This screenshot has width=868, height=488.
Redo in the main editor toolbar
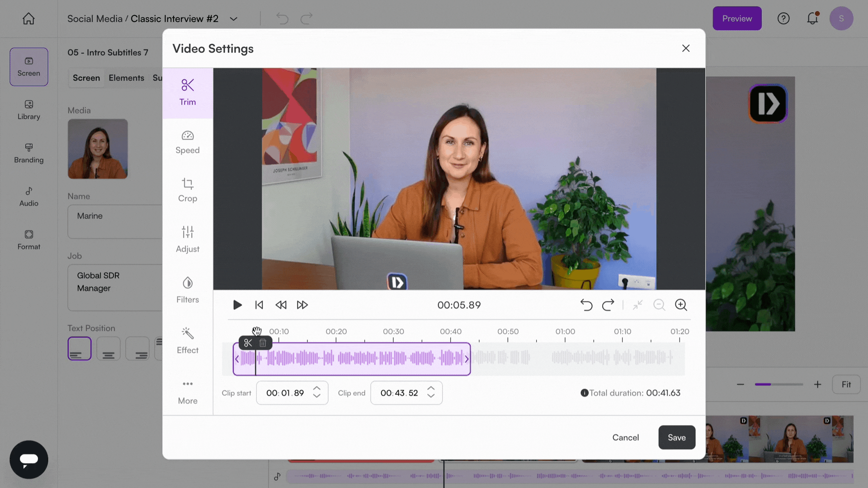click(x=307, y=19)
